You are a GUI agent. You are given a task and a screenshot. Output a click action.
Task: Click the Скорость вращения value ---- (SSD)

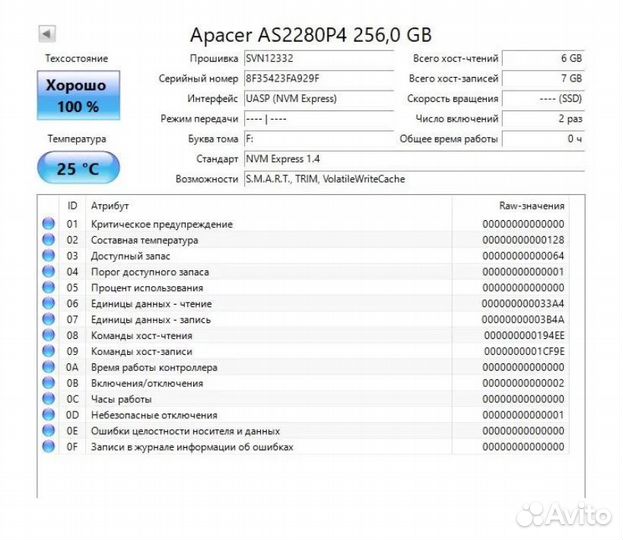pos(543,99)
